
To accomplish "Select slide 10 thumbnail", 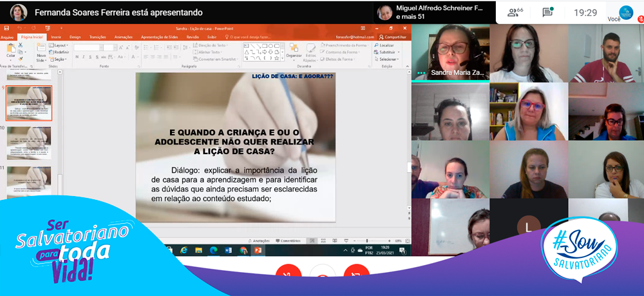I will pos(29,143).
